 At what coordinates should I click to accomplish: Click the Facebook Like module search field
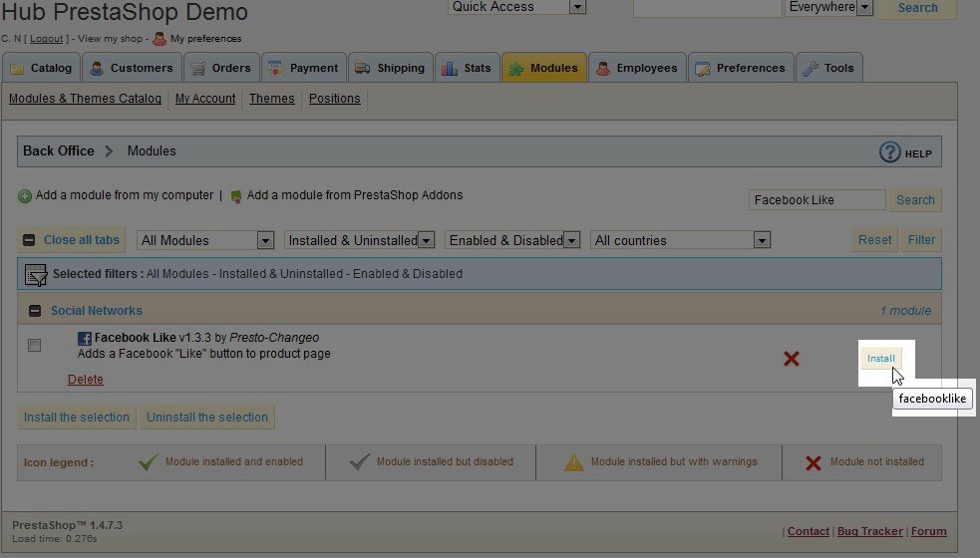[817, 200]
